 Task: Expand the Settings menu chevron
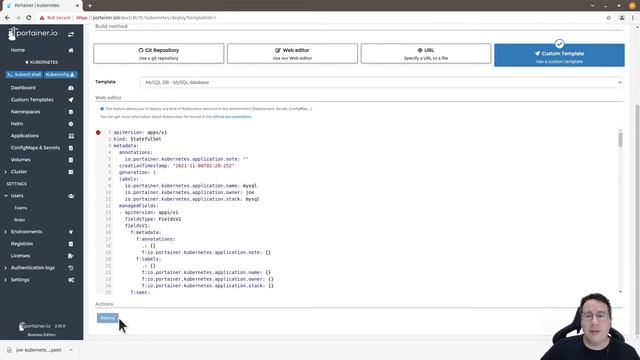click(6, 280)
